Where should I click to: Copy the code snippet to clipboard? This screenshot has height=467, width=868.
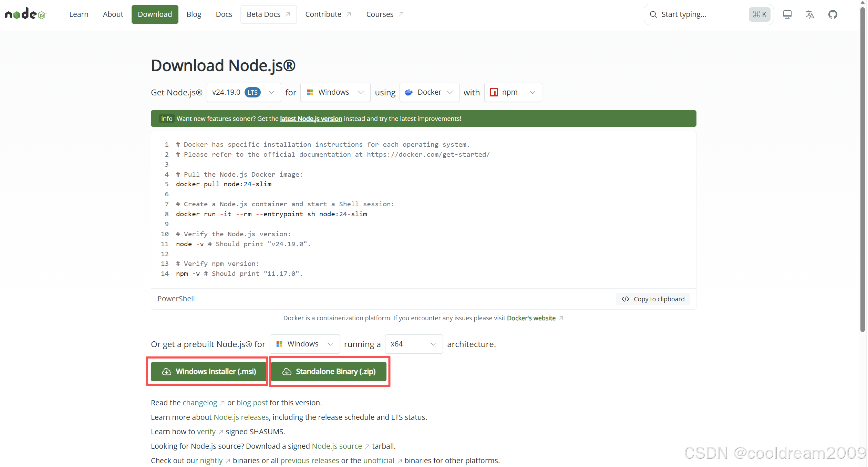[653, 299]
